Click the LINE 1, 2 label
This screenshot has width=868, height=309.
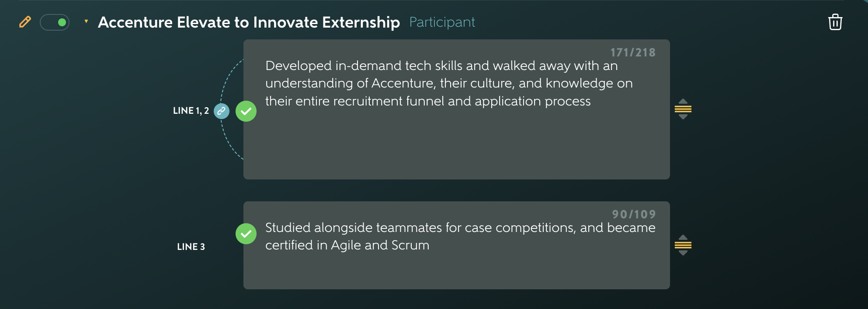[x=191, y=111]
